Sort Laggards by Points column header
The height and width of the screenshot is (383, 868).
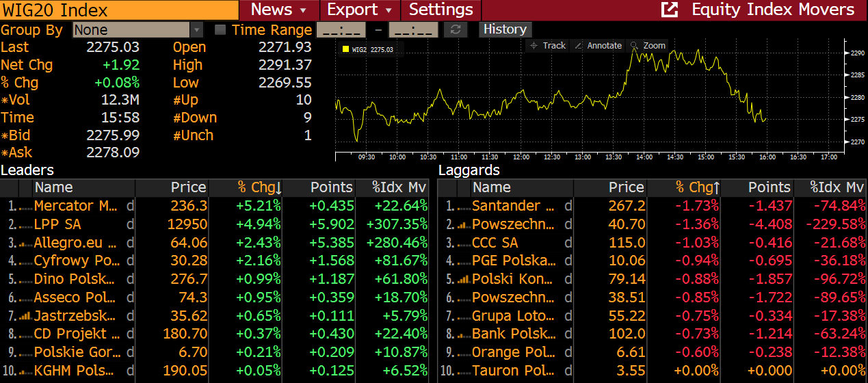[x=769, y=187]
